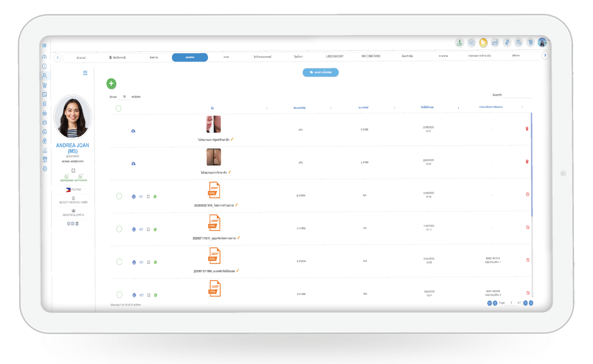This screenshot has height=364, width=593.
Task: Rename the 202509221516 e-form with pencil icon
Action: coord(237,205)
